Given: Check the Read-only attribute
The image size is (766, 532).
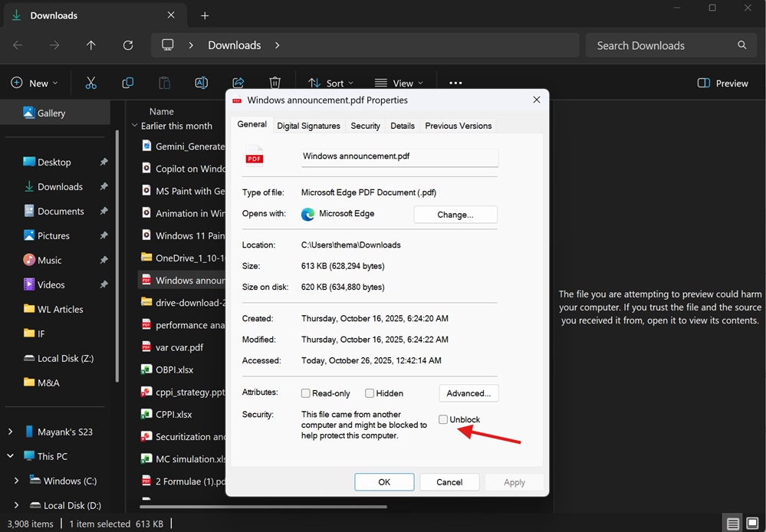Looking at the screenshot, I should click(306, 393).
